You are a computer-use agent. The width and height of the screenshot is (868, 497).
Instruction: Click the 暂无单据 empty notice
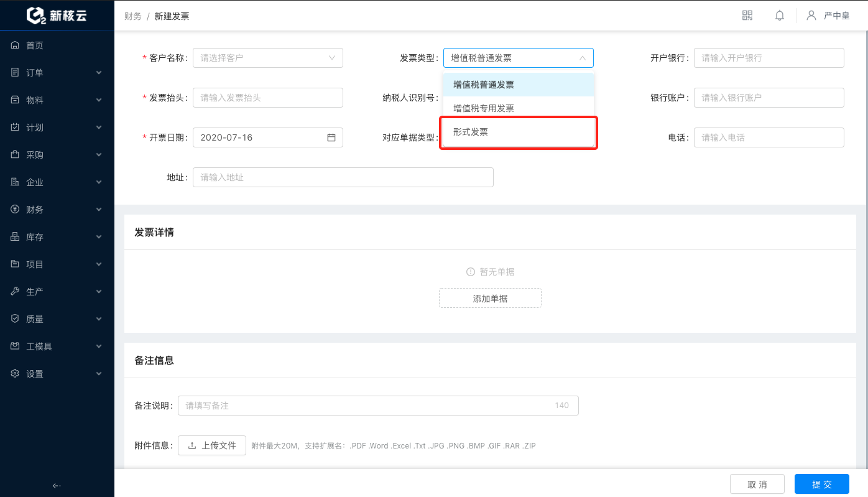click(x=490, y=272)
